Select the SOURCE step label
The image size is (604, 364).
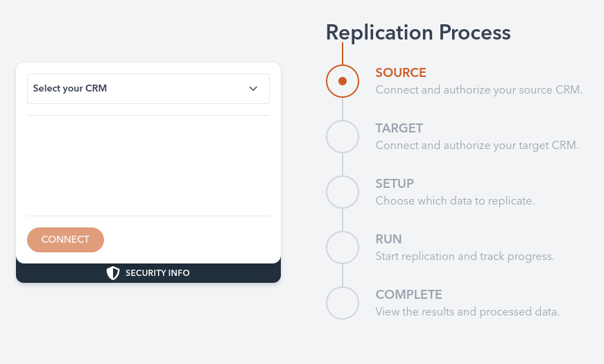pyautogui.click(x=401, y=73)
